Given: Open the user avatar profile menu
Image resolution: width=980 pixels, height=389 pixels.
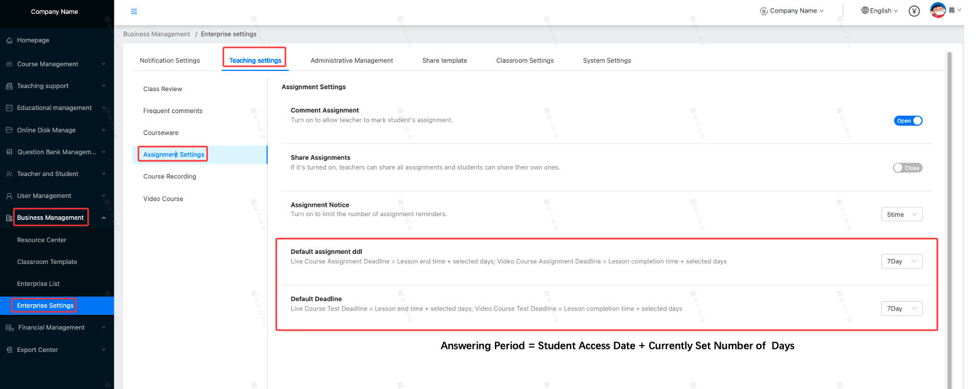Looking at the screenshot, I should click(938, 11).
